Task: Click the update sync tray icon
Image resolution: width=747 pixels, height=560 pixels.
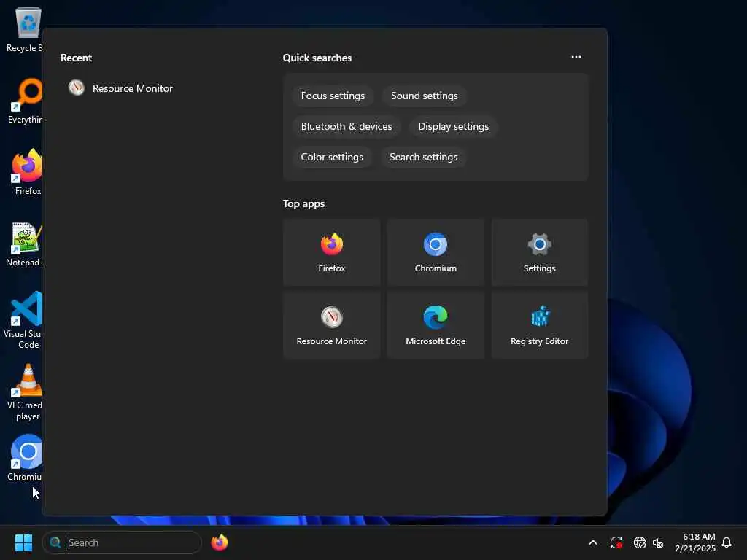Action: click(616, 542)
